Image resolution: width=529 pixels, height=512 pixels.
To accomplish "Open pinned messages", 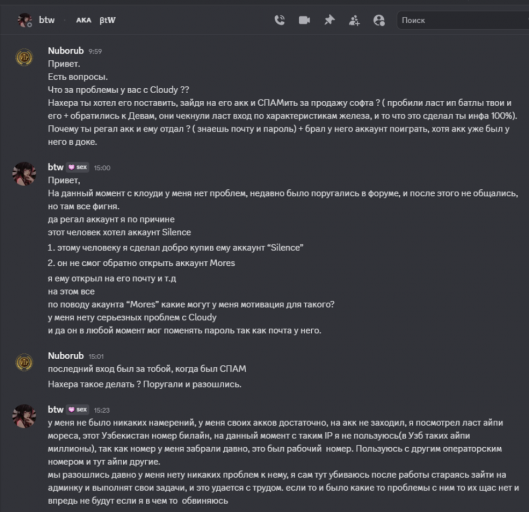I will point(329,20).
